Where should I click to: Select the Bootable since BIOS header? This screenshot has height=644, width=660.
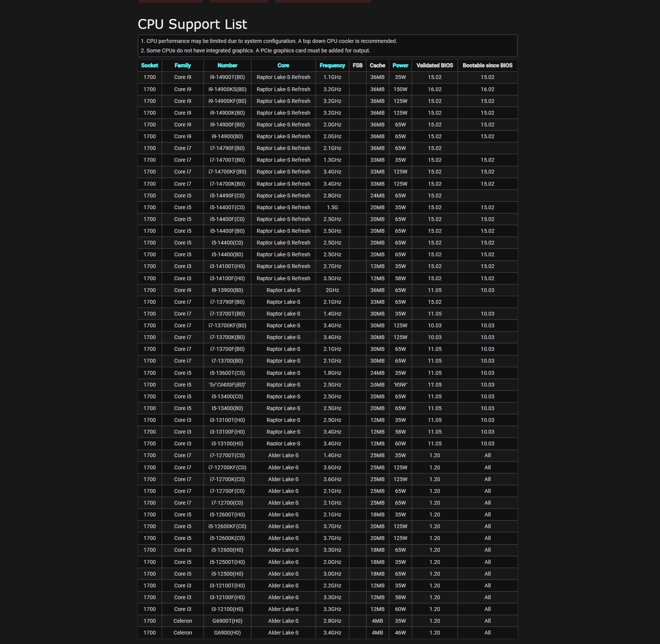point(487,65)
